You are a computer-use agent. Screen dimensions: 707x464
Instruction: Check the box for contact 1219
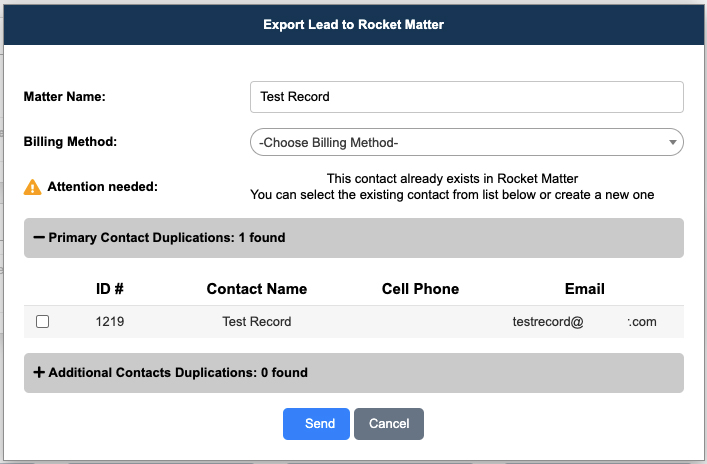tap(42, 322)
